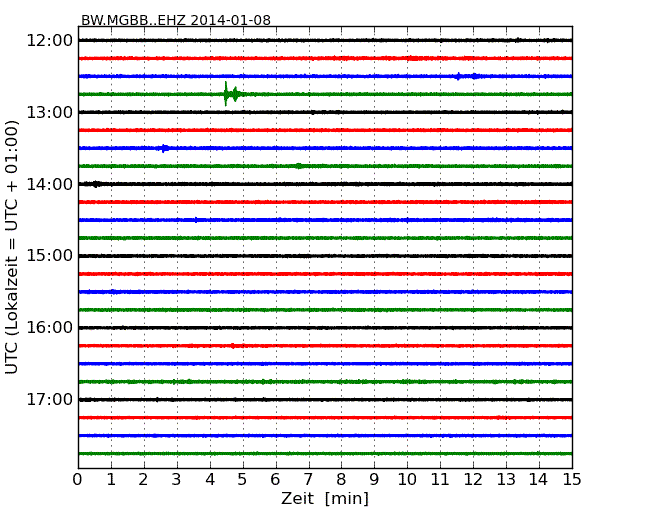Click the 12:00 time label
This screenshot has height=520, width=650.
[x=50, y=41]
